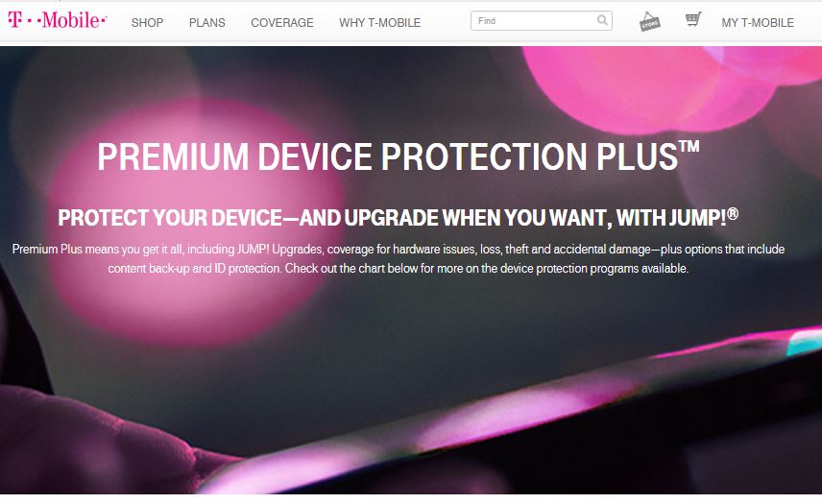Click the TM trademark symbol after PLUS

tap(689, 146)
